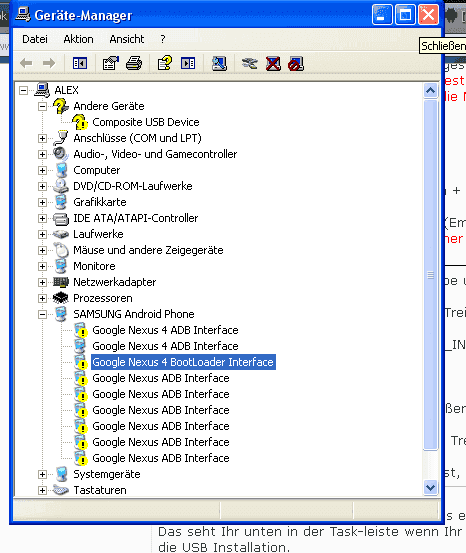Select the Tastaturen label
Screen dimensions: 466x553
tap(100, 490)
